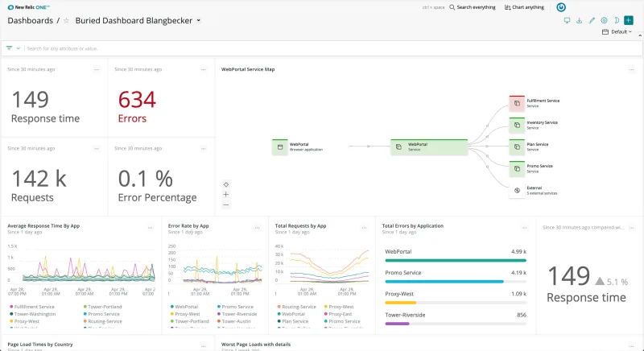This screenshot has height=351, width=644.
Task: Open dashboard settings gear icon
Action: click(x=604, y=20)
